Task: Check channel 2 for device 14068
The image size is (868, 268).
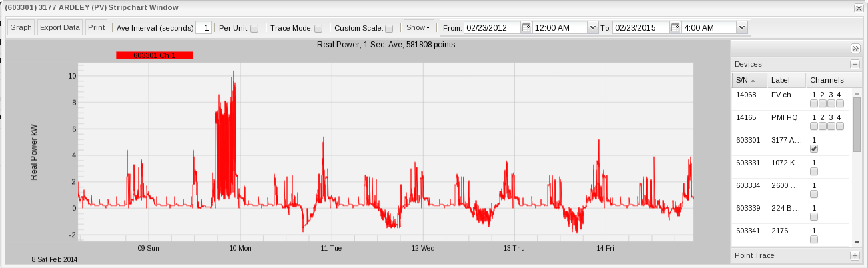Action: pos(823,103)
